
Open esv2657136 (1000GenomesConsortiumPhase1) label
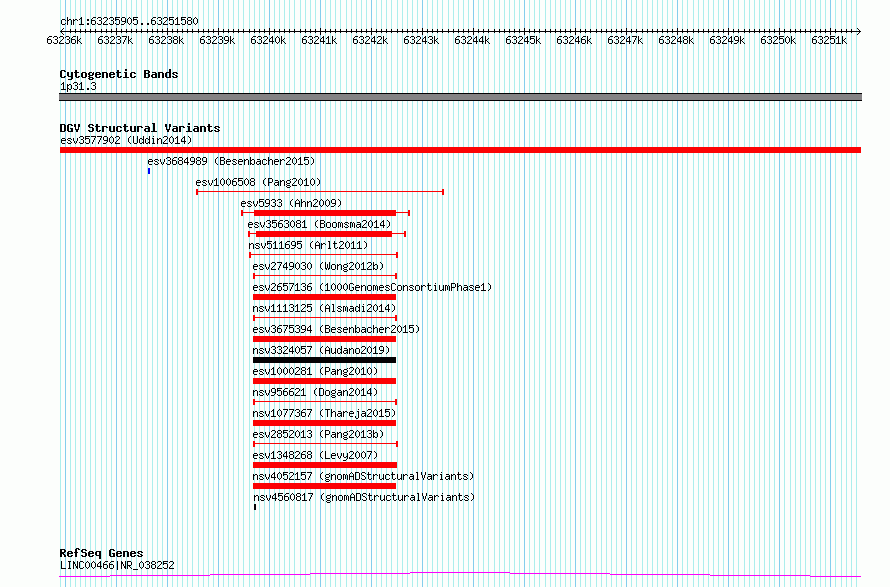point(372,287)
